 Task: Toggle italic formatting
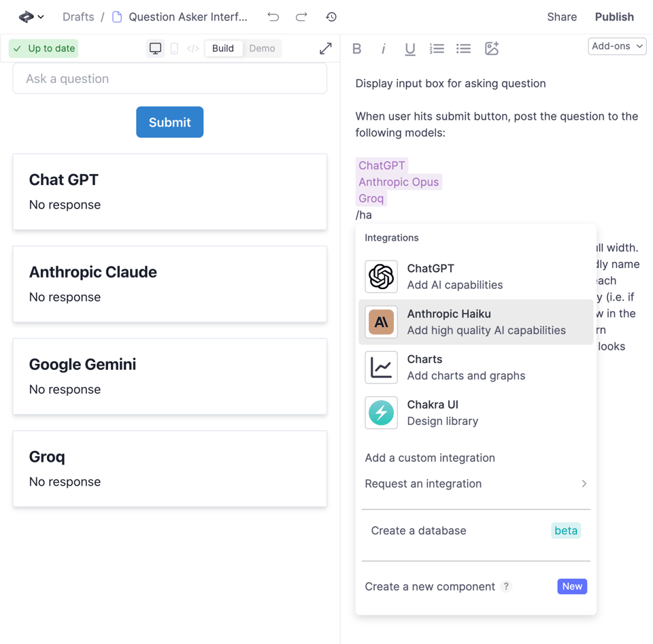(x=383, y=49)
